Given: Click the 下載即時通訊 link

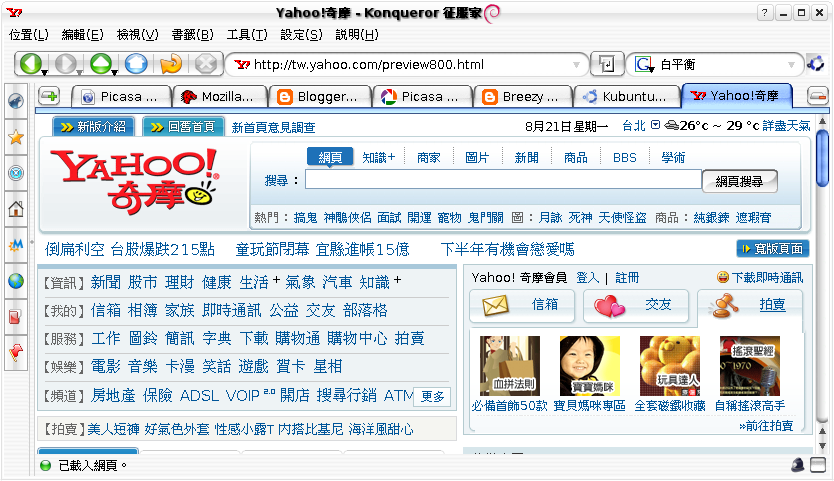Looking at the screenshot, I should pos(767,278).
